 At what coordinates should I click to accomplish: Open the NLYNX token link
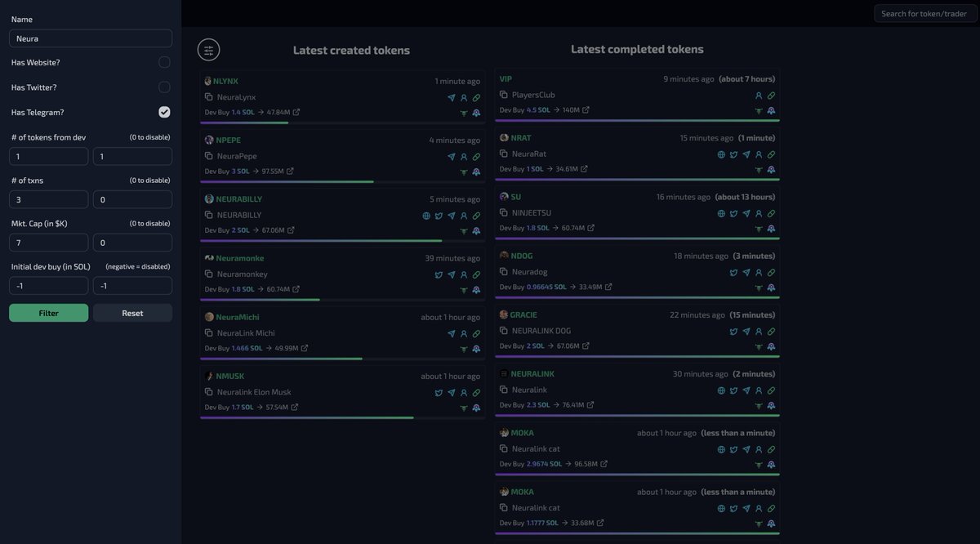(x=225, y=81)
